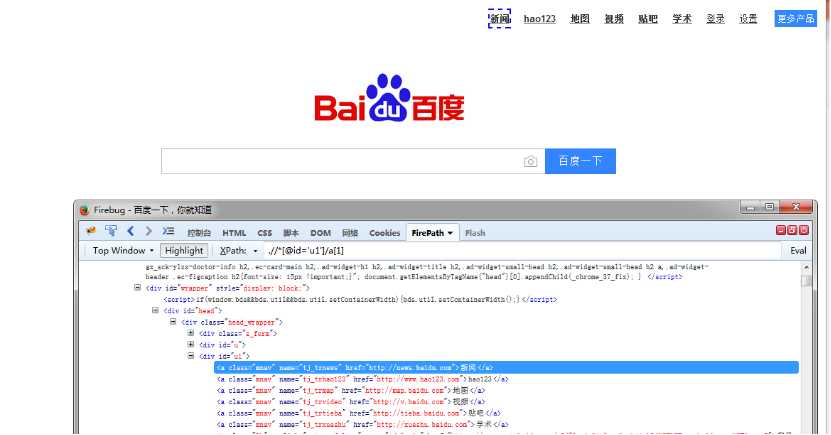The image size is (831, 435).
Task: Select the tj_trhao123 anchor row
Action: (x=363, y=379)
